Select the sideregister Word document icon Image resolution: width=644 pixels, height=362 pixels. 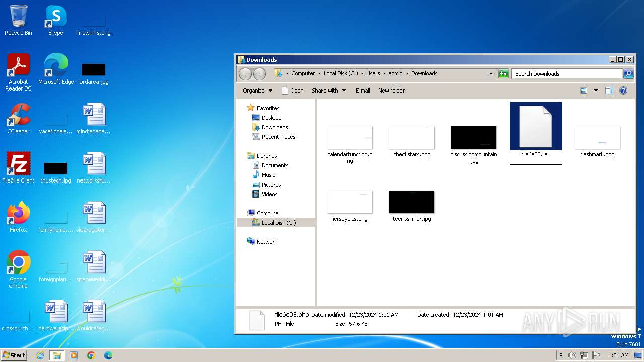point(94,217)
